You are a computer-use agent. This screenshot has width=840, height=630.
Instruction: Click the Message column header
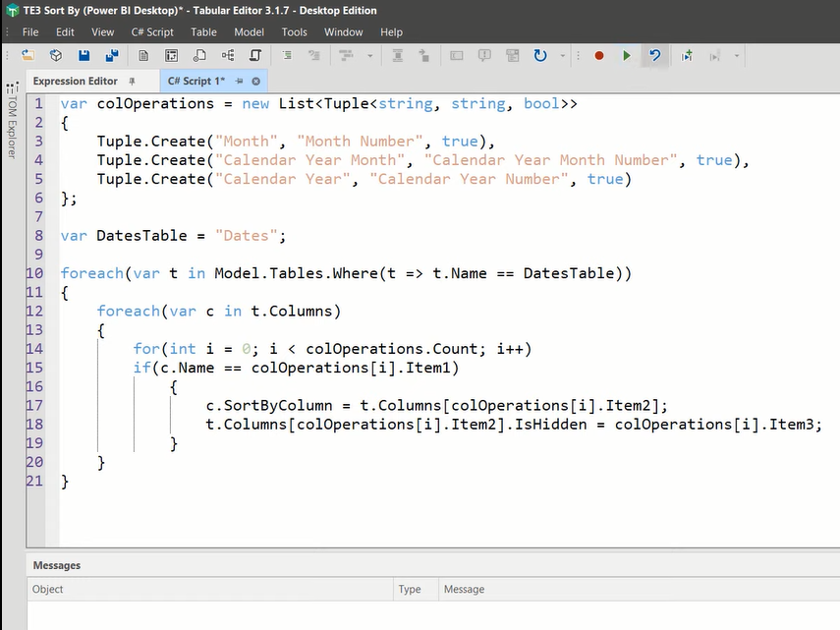coord(640,589)
